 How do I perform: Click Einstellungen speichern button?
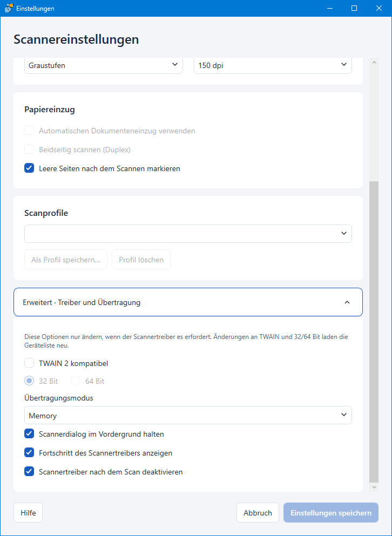(331, 512)
